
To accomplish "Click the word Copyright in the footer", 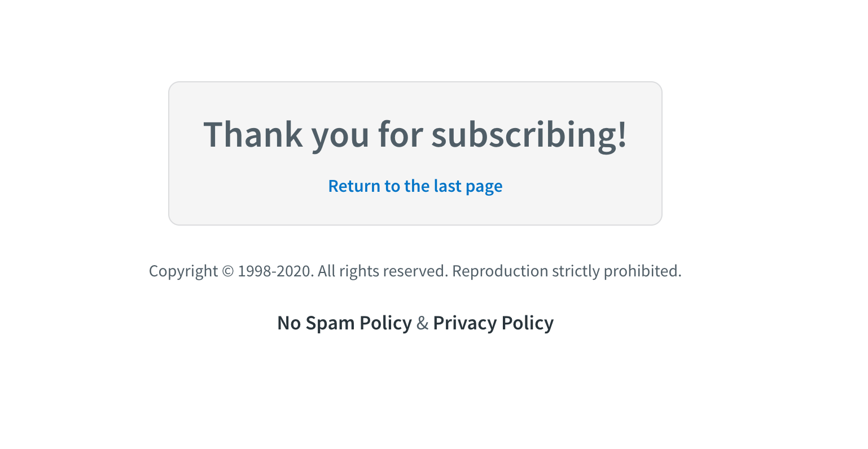I will (x=183, y=271).
